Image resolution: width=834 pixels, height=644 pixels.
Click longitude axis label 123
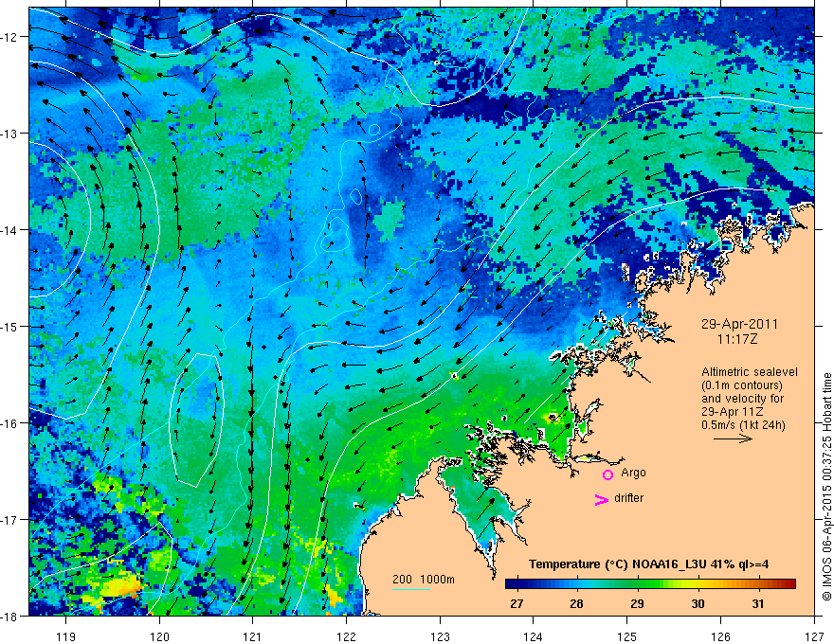click(x=440, y=636)
